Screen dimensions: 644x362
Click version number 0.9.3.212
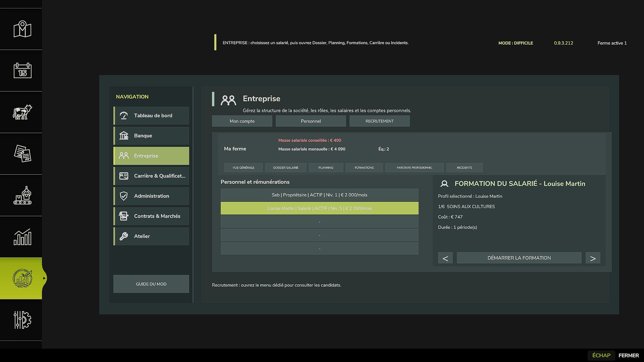(x=563, y=43)
